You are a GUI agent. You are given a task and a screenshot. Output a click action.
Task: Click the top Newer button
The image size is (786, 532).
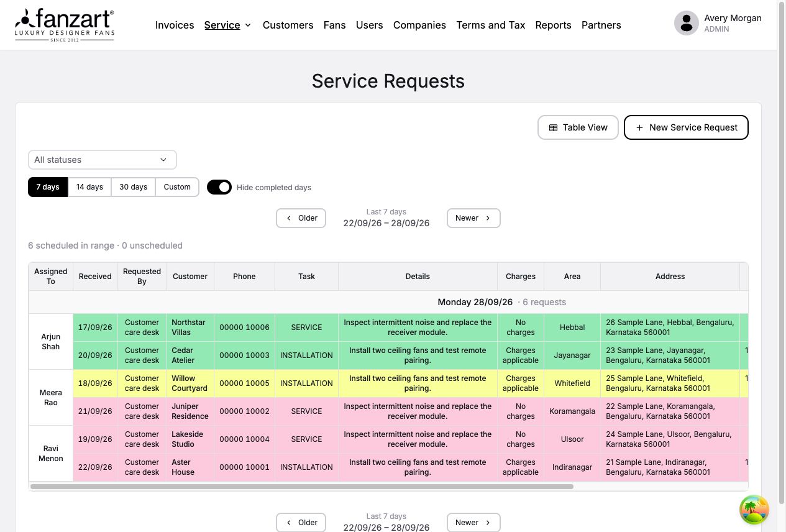coord(473,218)
